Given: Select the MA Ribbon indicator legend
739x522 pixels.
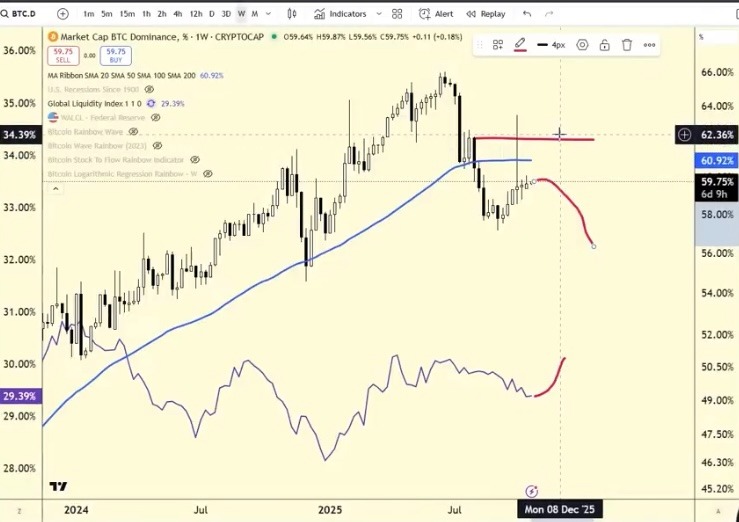Looking at the screenshot, I should (121, 75).
